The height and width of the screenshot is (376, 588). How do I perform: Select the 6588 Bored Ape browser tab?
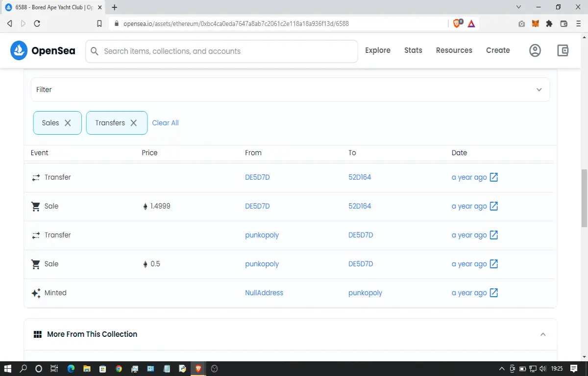pyautogui.click(x=53, y=7)
